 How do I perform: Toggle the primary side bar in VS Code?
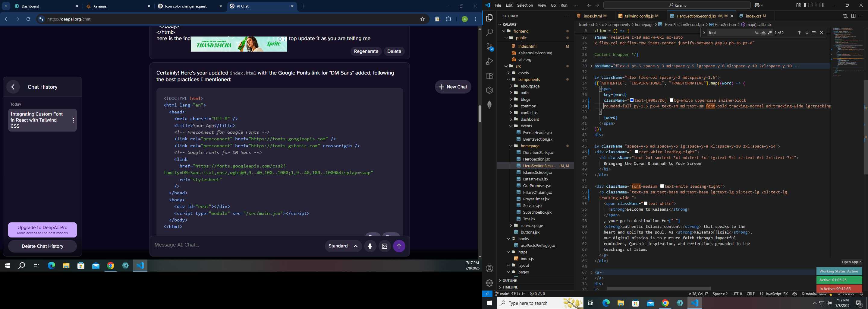point(806,5)
